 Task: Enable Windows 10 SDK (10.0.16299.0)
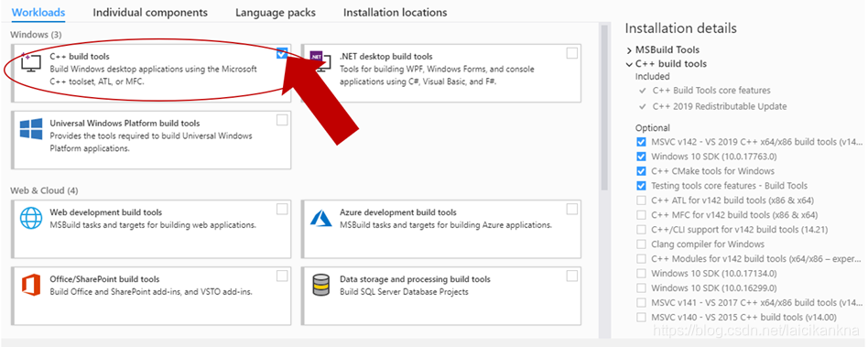(x=641, y=287)
